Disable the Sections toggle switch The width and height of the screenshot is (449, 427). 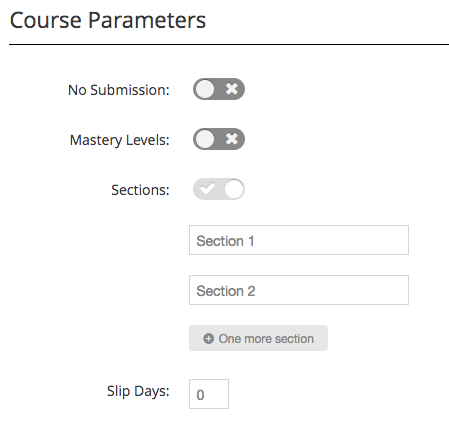pyautogui.click(x=219, y=189)
